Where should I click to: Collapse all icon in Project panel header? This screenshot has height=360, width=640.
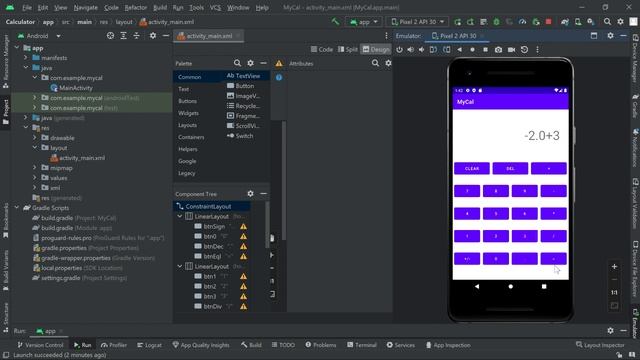[136, 36]
